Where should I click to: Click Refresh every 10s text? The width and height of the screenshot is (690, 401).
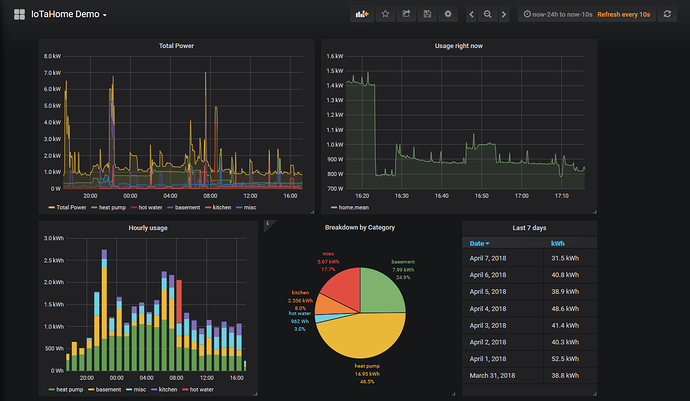(624, 15)
